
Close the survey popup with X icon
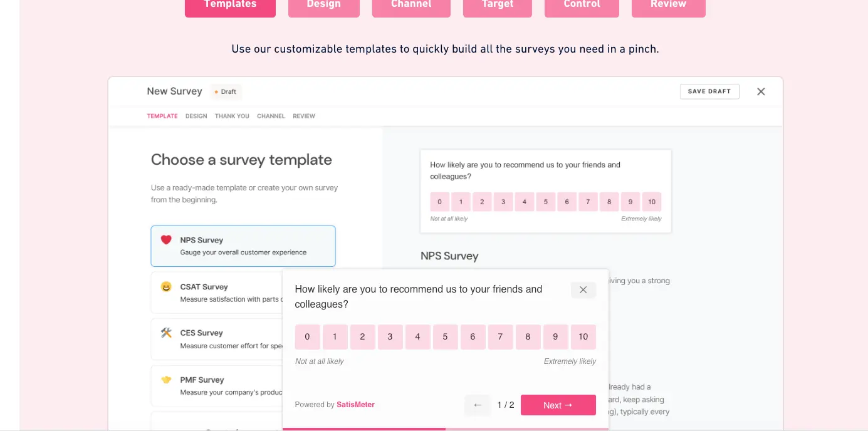[583, 290]
